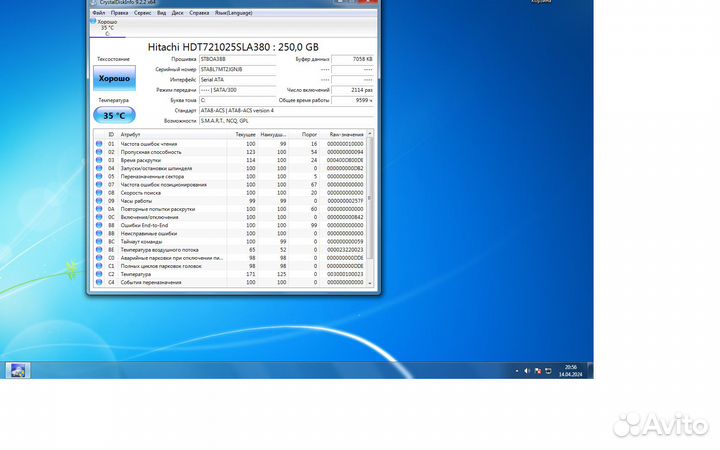Click status icon for Переназначенные сектора row
Viewport: 720px width, 450px height.
[x=99, y=176]
